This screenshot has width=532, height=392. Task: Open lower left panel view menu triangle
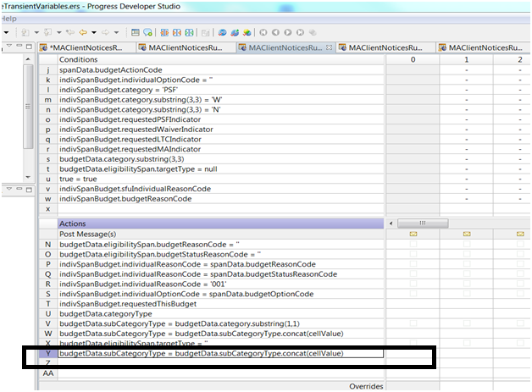click(9, 189)
